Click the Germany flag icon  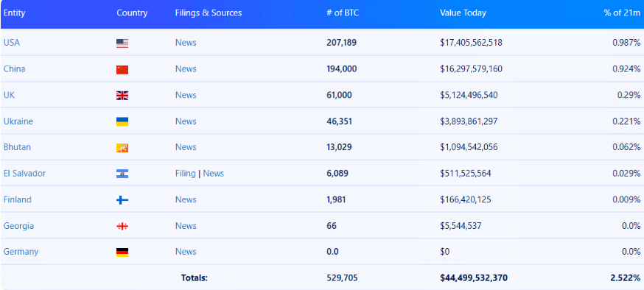point(122,252)
